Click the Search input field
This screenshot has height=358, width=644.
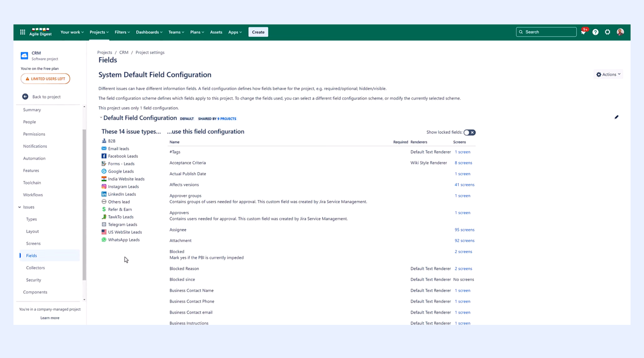click(x=546, y=32)
